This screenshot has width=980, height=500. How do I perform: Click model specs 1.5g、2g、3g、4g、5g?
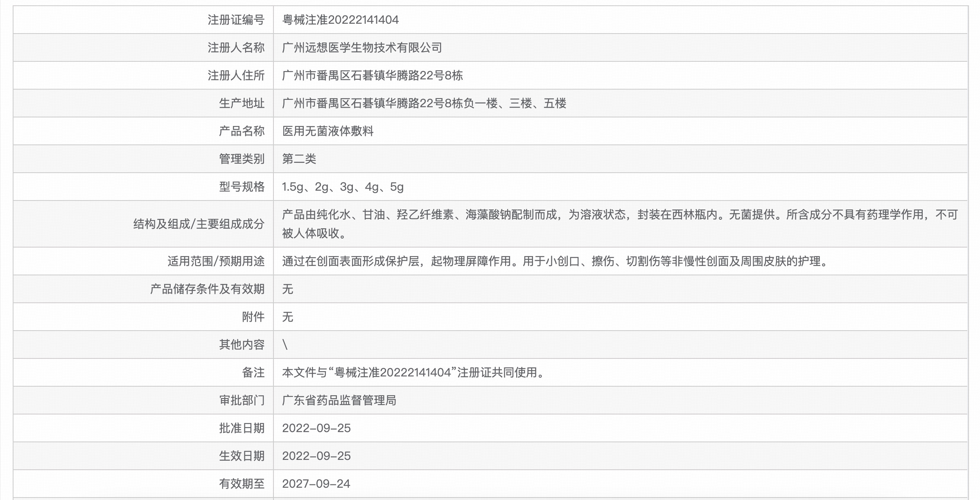tap(343, 187)
